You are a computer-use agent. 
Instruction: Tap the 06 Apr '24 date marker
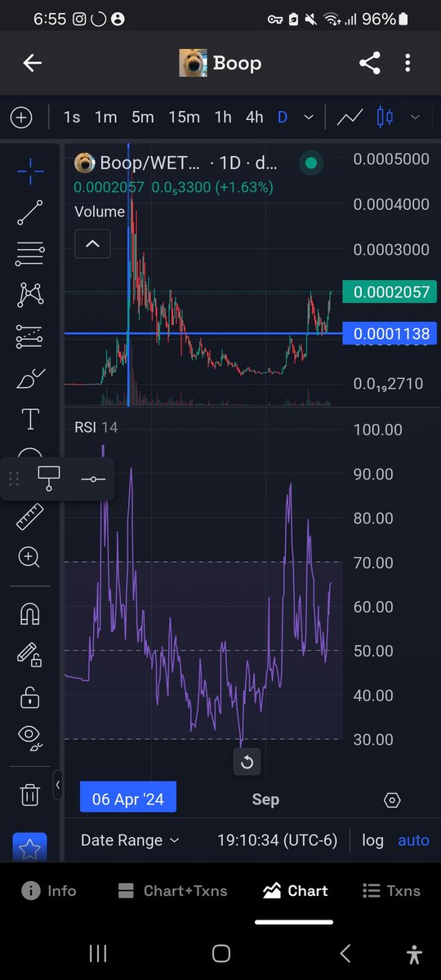128,798
